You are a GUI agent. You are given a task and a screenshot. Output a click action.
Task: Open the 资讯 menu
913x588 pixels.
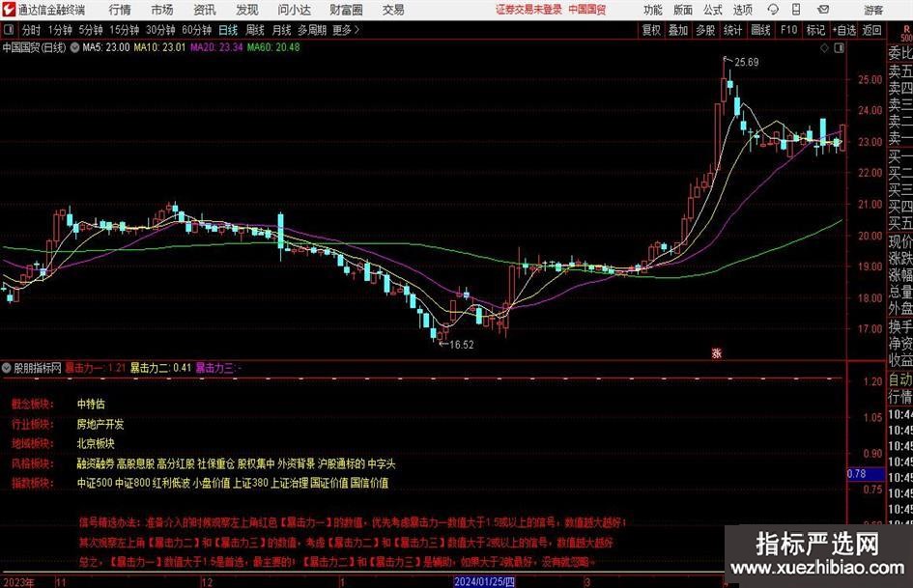point(205,10)
